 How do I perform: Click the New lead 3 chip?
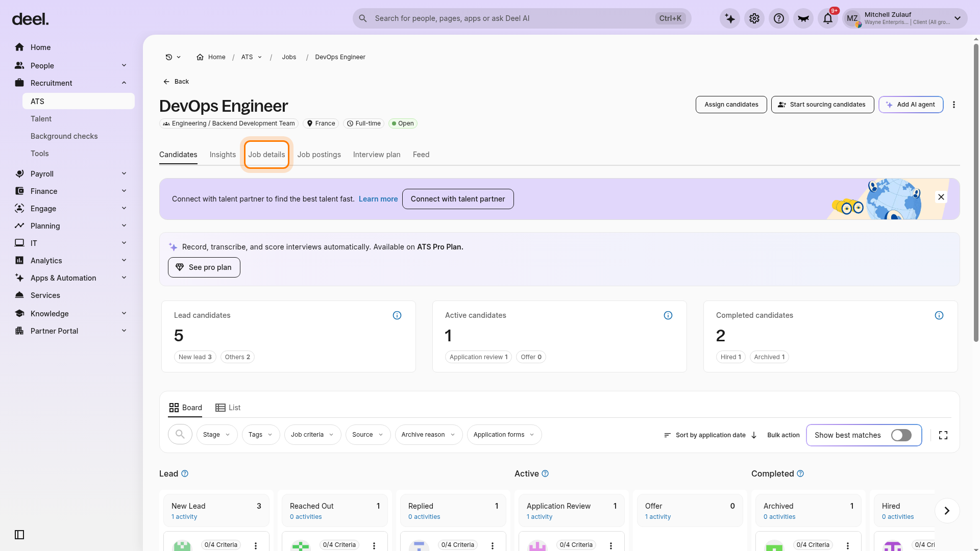[195, 357]
